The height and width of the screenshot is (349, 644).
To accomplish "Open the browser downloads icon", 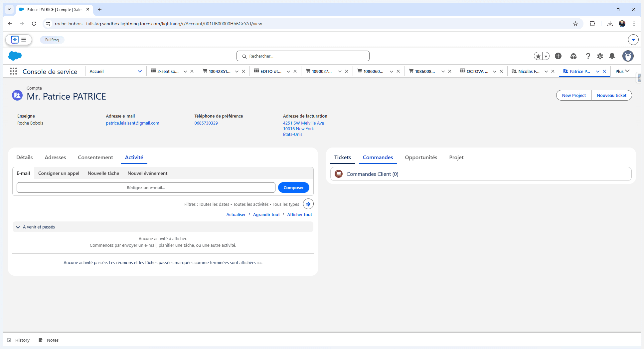I will pyautogui.click(x=610, y=24).
